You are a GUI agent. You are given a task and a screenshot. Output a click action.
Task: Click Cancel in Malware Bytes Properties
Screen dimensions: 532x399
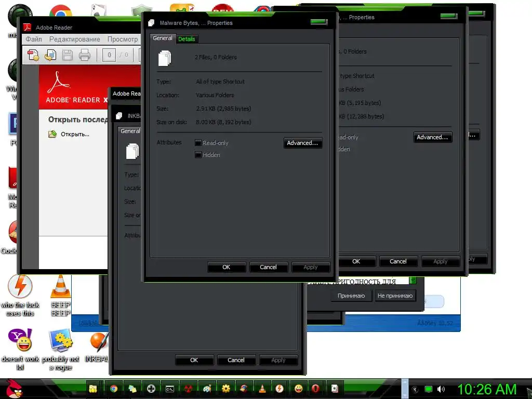269,267
